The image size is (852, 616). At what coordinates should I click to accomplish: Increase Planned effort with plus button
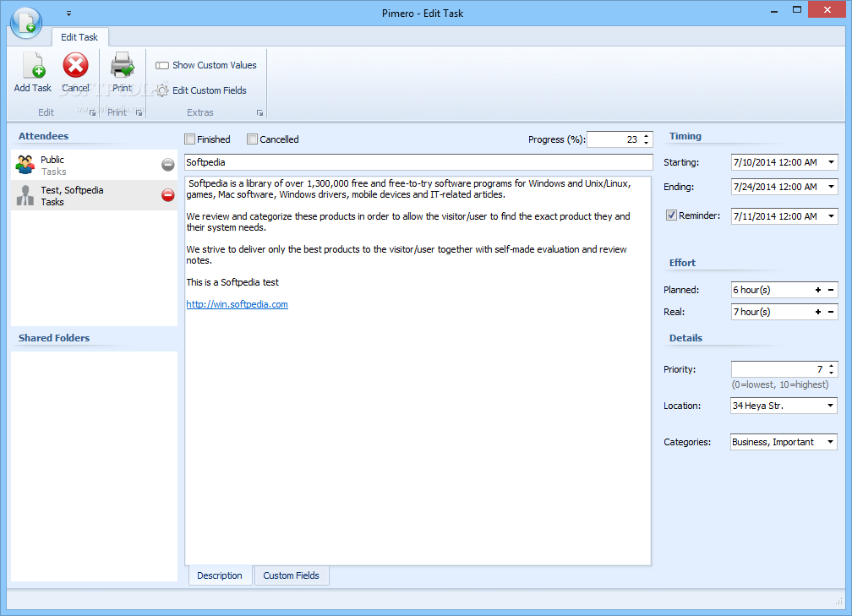pos(818,290)
